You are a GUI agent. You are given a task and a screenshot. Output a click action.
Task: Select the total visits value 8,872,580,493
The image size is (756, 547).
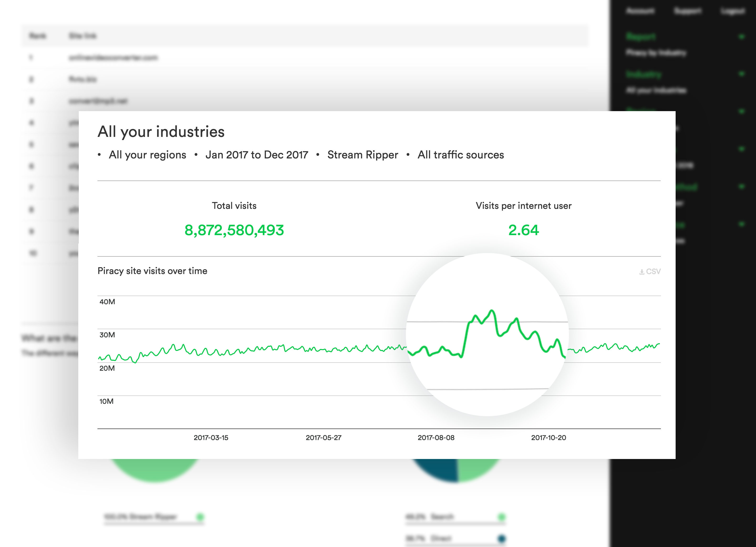[x=234, y=230]
